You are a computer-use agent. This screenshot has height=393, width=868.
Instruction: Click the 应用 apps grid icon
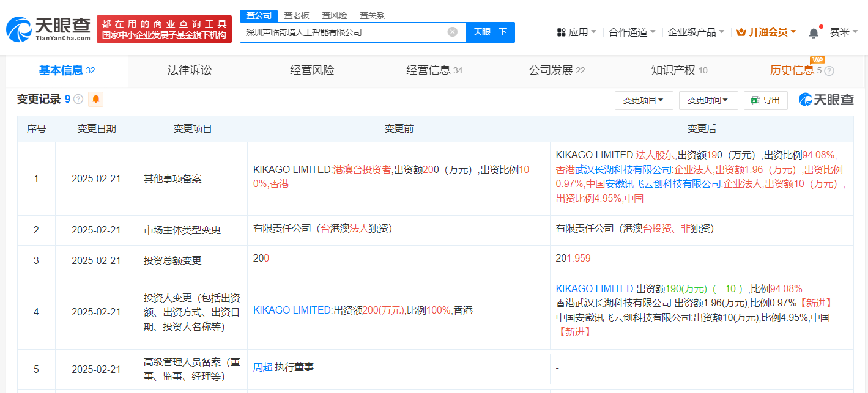click(x=562, y=32)
